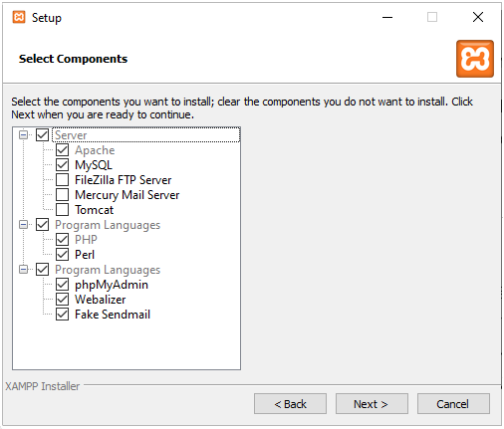
Task: Select the Fake Sendmail tree label
Action: pyautogui.click(x=113, y=315)
